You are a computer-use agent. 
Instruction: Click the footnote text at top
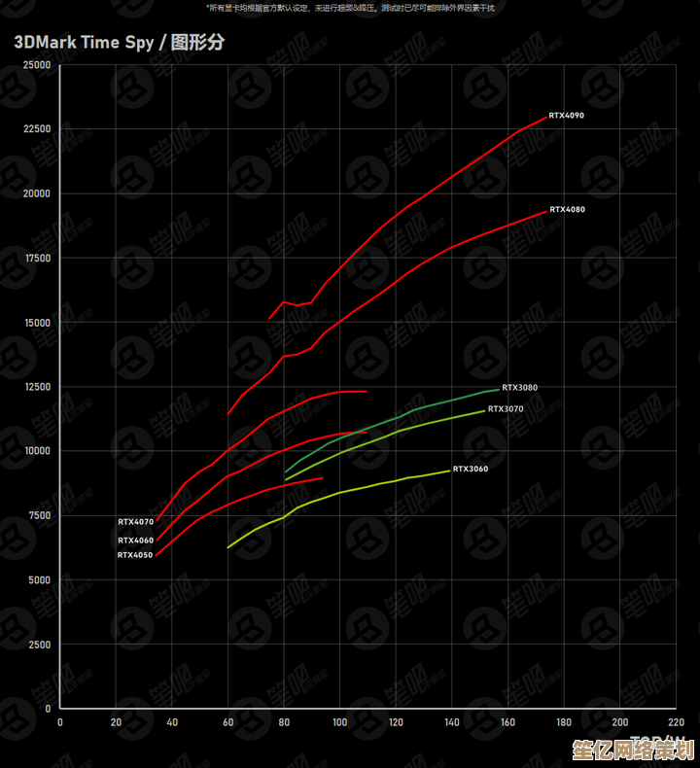(x=350, y=8)
